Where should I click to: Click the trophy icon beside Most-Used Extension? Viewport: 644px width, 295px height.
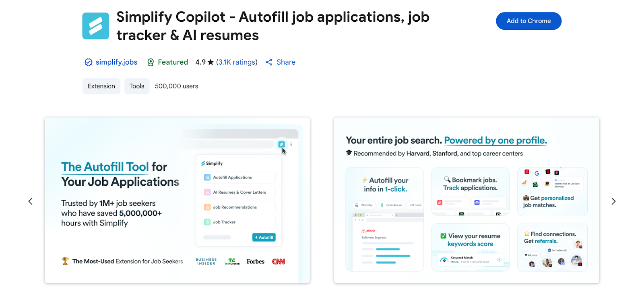coord(65,261)
